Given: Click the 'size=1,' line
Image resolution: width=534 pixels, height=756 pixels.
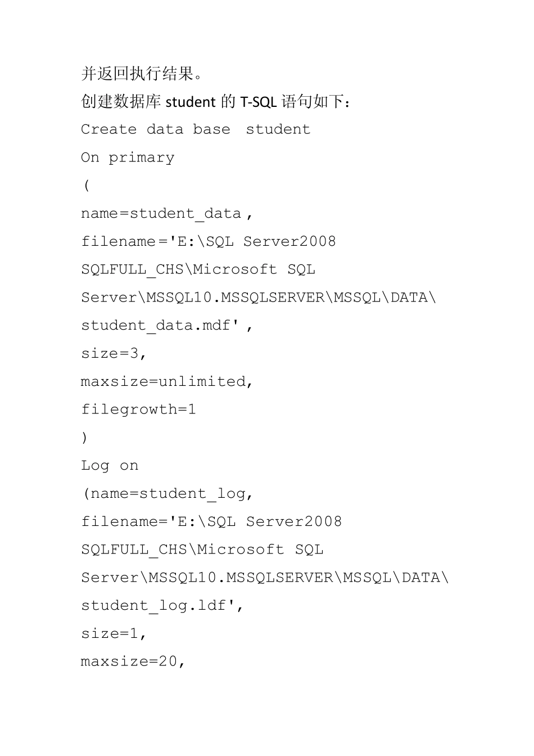Looking at the screenshot, I should [x=114, y=634].
